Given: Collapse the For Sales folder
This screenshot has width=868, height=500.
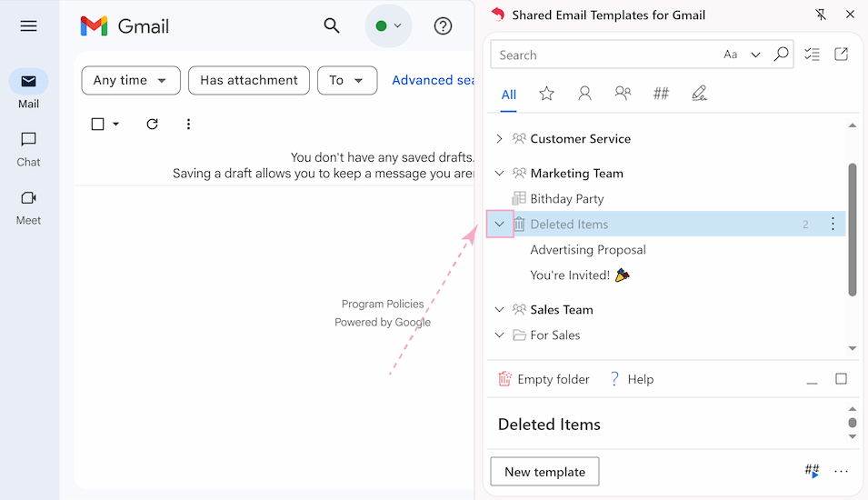Looking at the screenshot, I should click(x=499, y=335).
